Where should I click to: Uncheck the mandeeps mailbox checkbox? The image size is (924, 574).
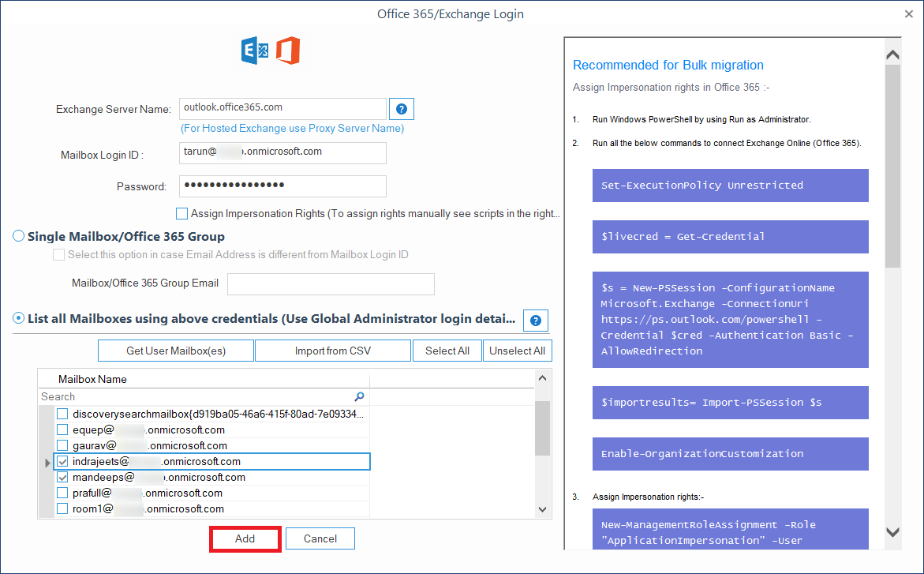(62, 477)
